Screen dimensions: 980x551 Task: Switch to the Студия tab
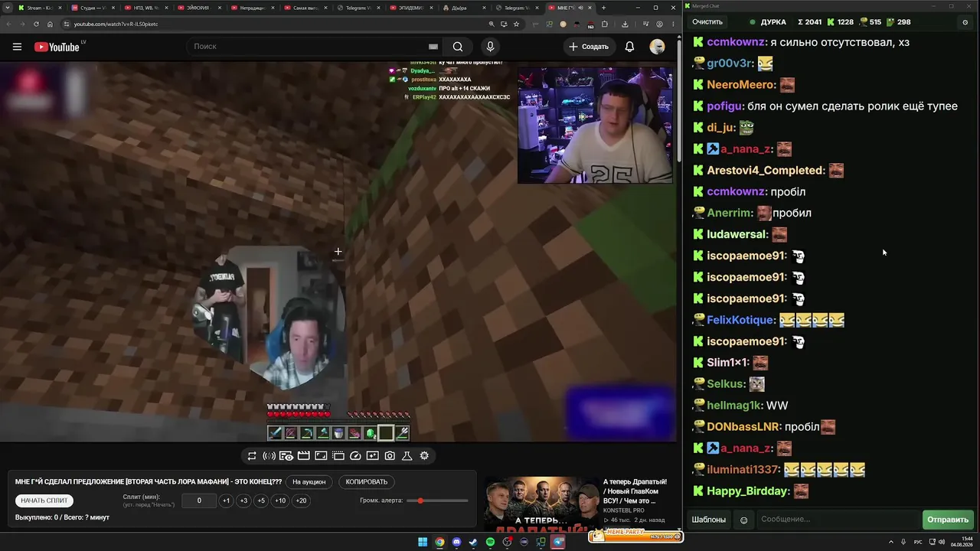[92, 8]
